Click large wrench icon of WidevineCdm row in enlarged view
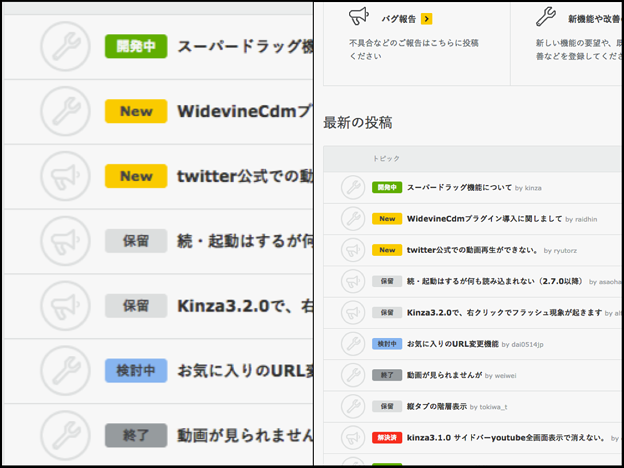The image size is (624, 468). tap(66, 111)
